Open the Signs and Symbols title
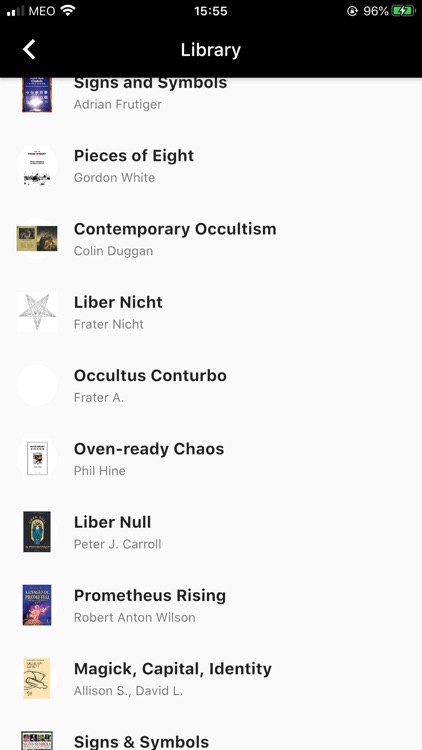This screenshot has width=422, height=750. tap(150, 83)
